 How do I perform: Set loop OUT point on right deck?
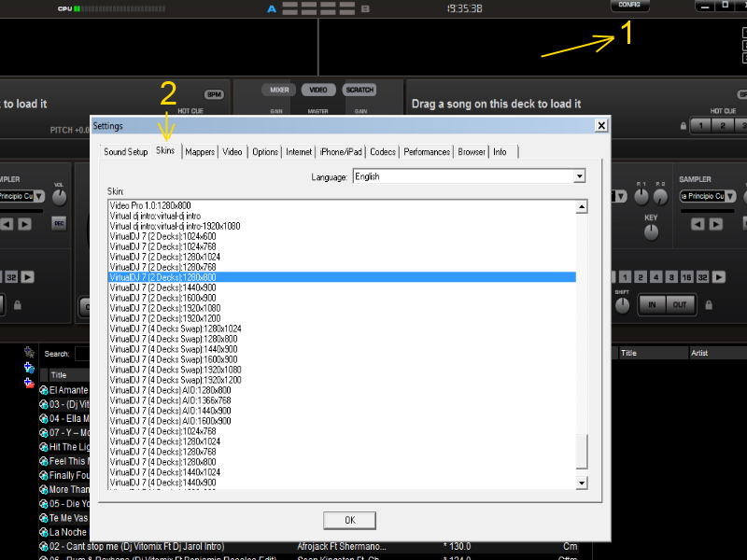pyautogui.click(x=680, y=305)
